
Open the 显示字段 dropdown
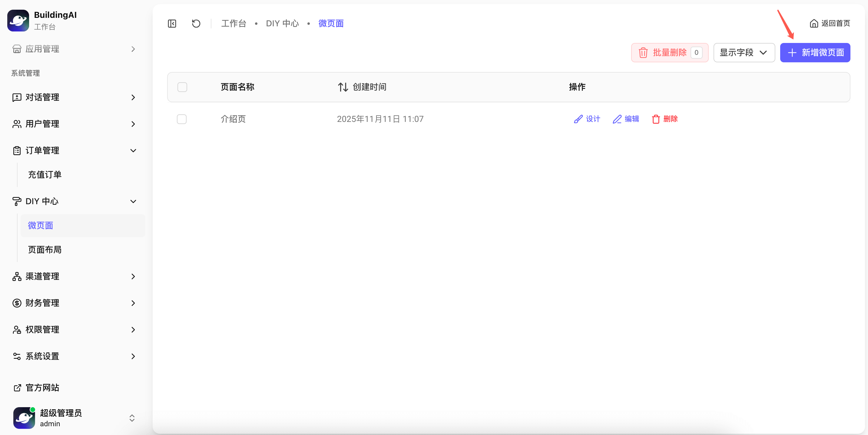click(744, 53)
